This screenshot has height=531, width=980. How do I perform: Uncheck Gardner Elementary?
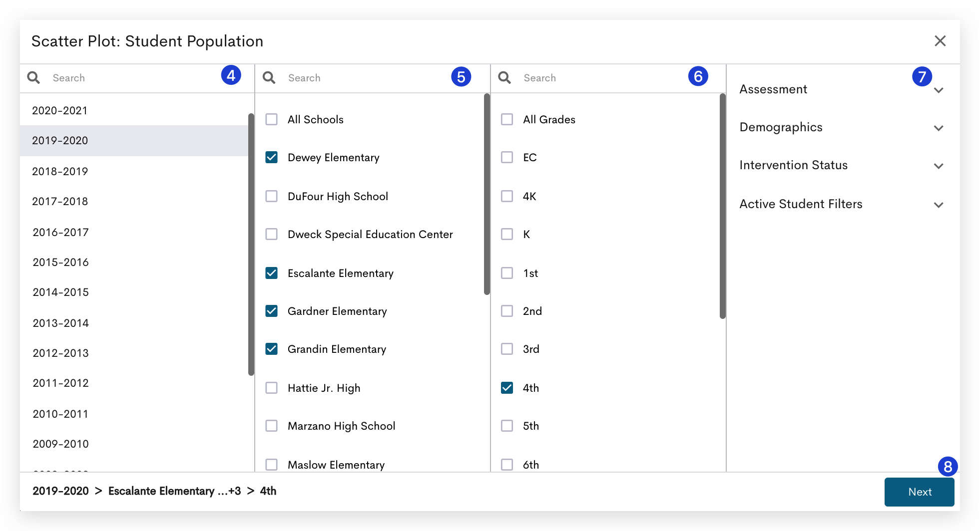tap(272, 311)
